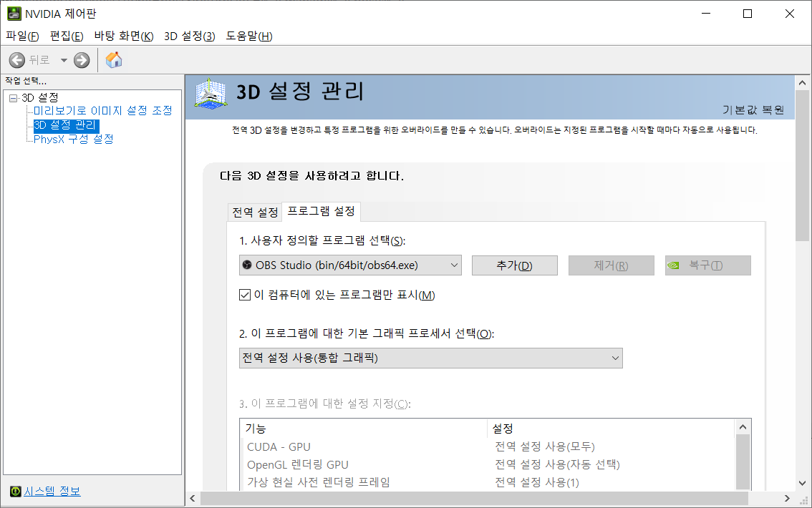Select PhysX 구성 설정 tree item
The height and width of the screenshot is (508, 812).
pyautogui.click(x=74, y=139)
